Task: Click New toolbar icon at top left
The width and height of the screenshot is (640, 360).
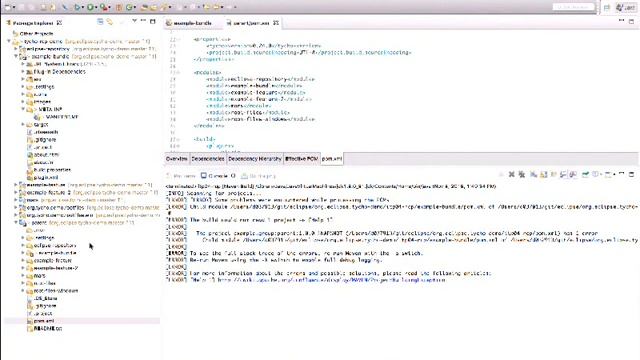Action: pos(7,7)
